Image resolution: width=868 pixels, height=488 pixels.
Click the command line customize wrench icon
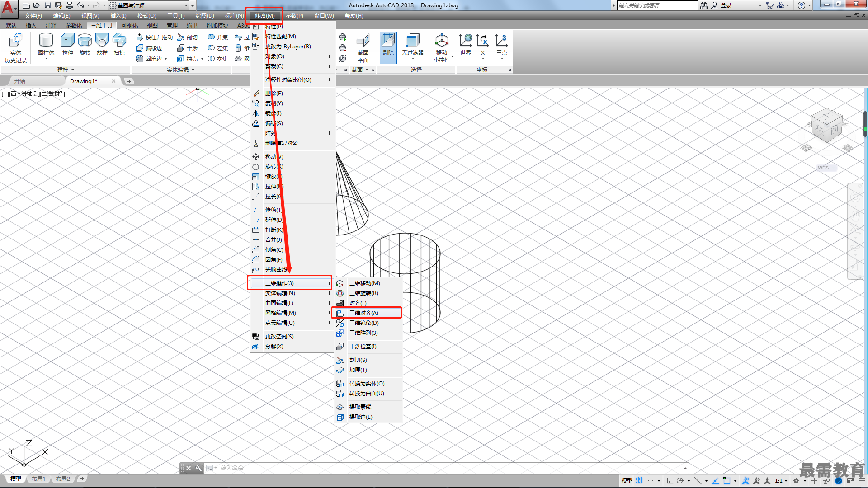pyautogui.click(x=198, y=468)
